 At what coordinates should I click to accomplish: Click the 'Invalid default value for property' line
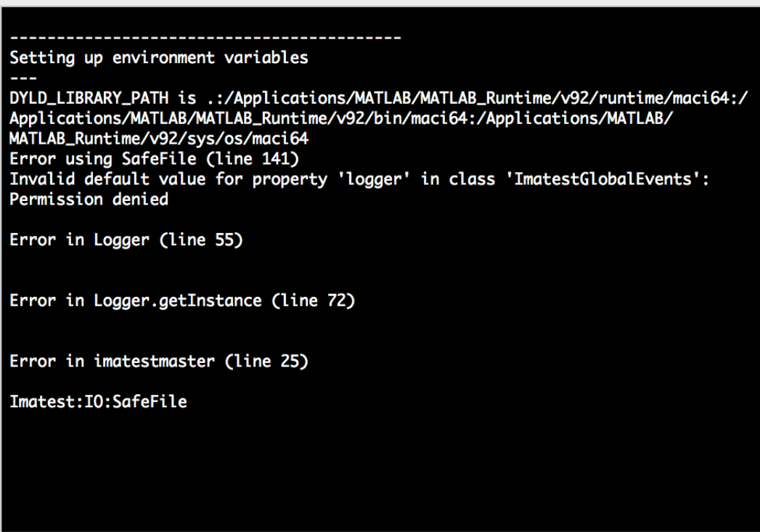pos(359,179)
